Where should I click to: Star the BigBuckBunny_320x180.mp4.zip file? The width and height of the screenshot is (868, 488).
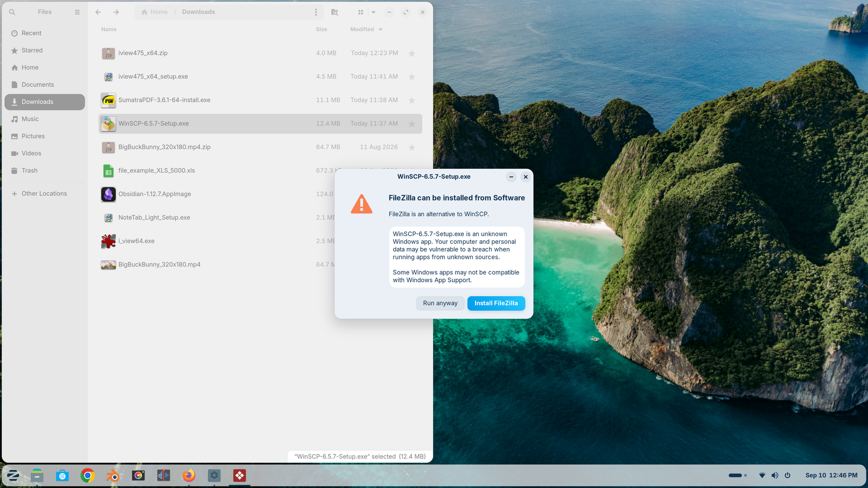[x=412, y=147]
